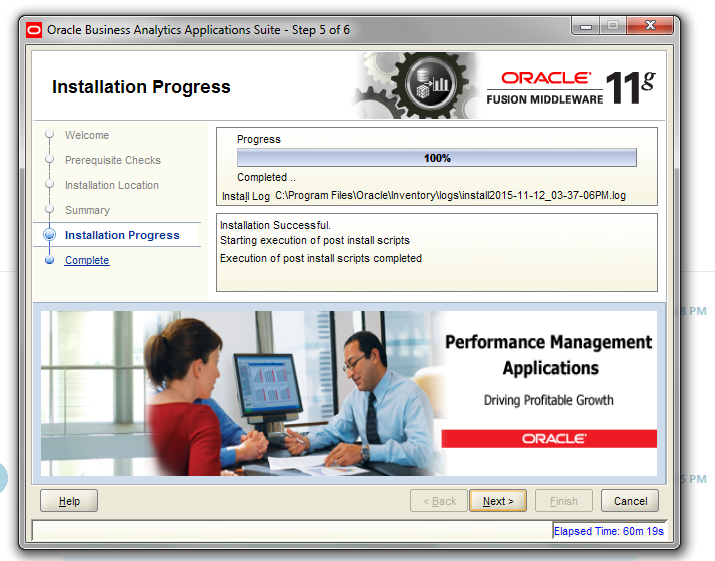Close the installer window with X
This screenshot has height=561, width=715.
[650, 26]
